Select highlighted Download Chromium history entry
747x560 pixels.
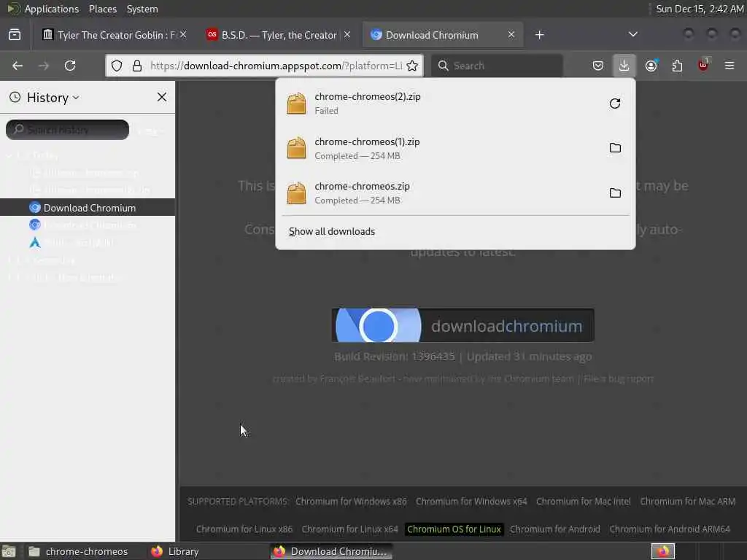coord(88,208)
